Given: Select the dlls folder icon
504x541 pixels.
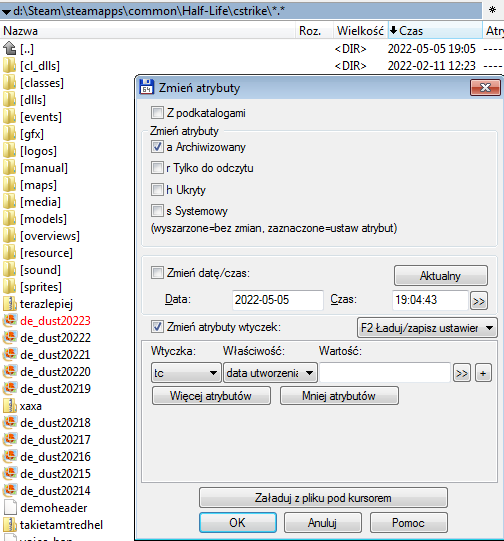Looking at the screenshot, I should [x=10, y=100].
